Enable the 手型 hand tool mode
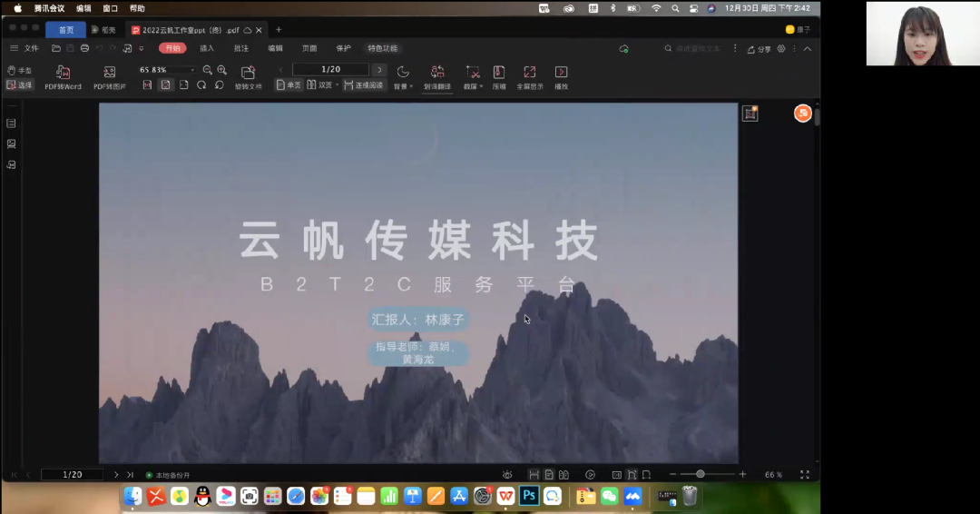This screenshot has height=514, width=980. (19, 70)
